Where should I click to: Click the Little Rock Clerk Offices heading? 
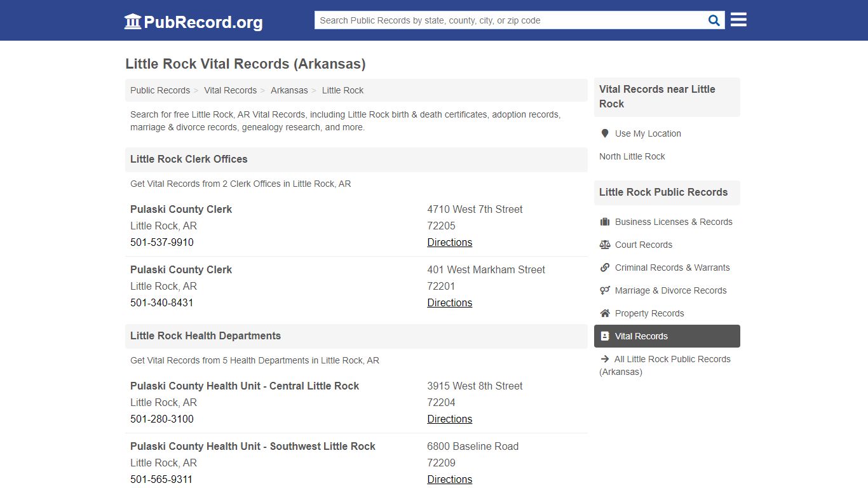(189, 159)
